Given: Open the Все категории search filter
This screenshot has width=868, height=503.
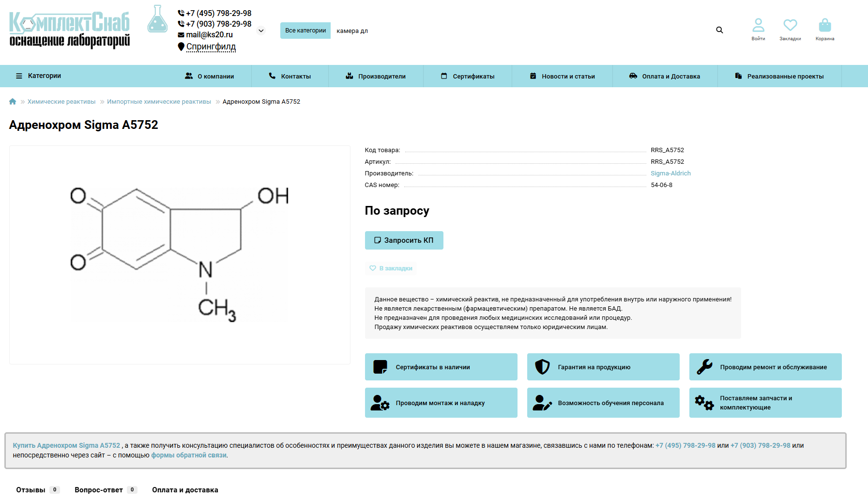Looking at the screenshot, I should [x=305, y=31].
